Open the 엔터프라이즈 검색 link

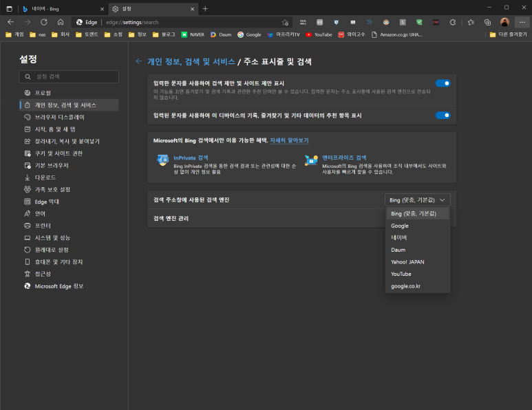[x=344, y=158]
